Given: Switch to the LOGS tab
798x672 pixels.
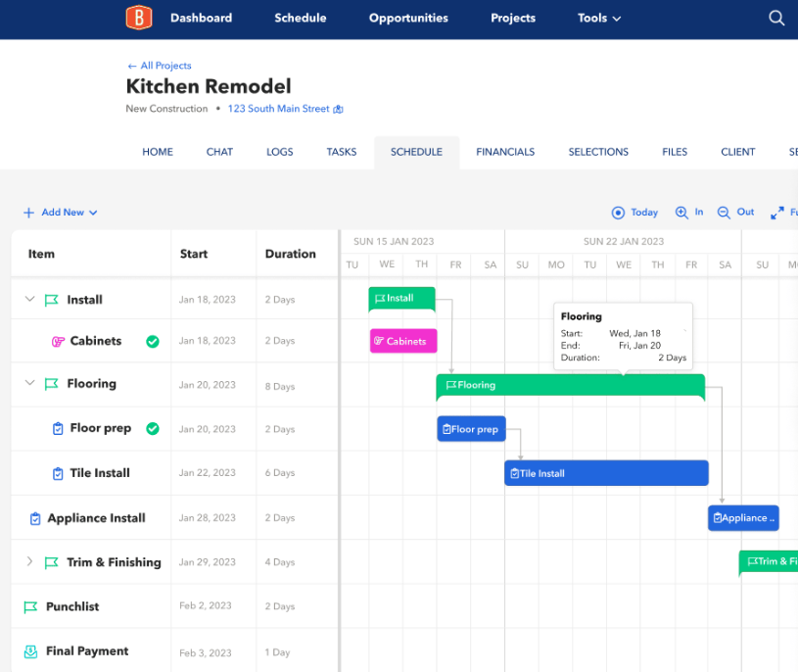Looking at the screenshot, I should point(279,152).
